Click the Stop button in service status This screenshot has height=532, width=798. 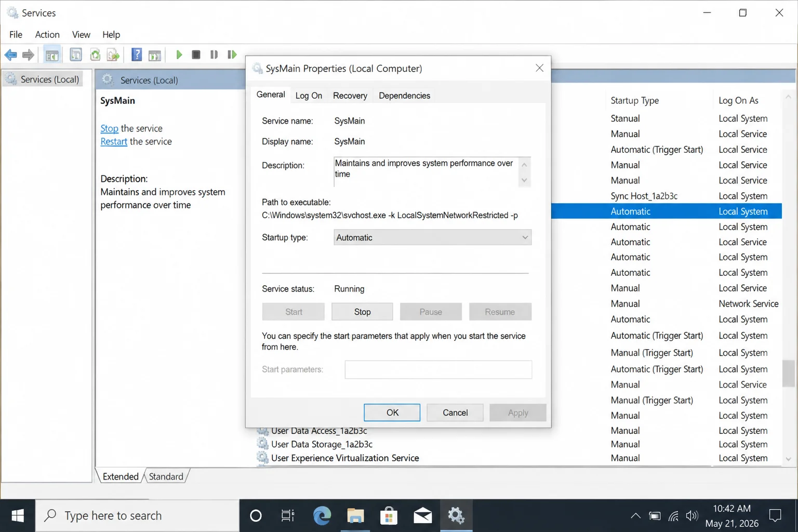[362, 312]
